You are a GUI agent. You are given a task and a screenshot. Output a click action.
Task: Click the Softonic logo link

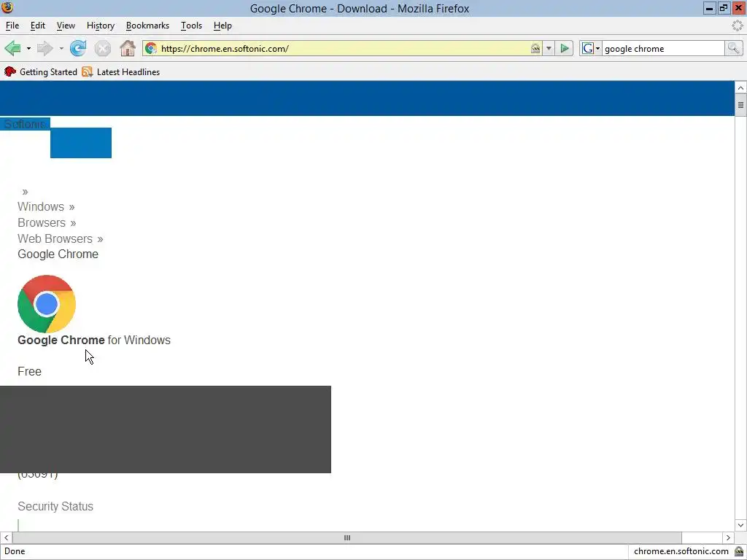coord(25,124)
